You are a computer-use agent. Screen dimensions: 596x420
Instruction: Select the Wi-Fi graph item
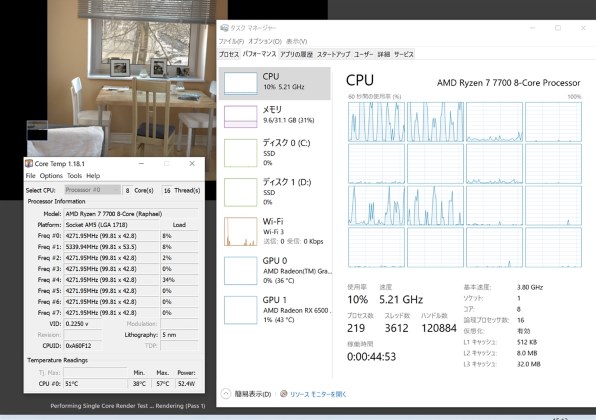tap(275, 231)
